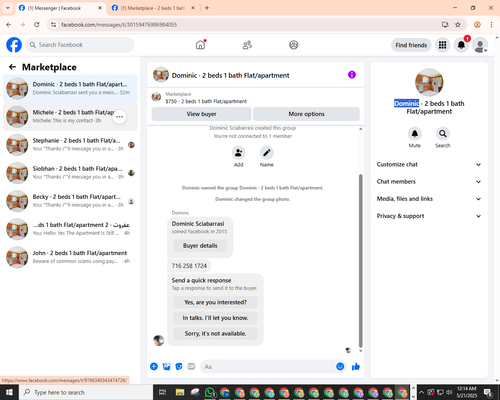
Task: Expand the Chat members section
Action: click(x=429, y=182)
